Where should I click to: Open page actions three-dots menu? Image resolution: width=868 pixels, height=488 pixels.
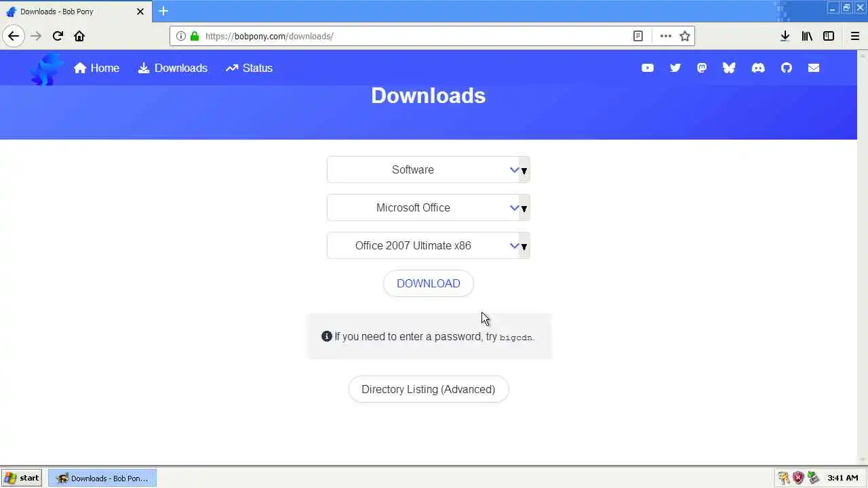coord(666,36)
